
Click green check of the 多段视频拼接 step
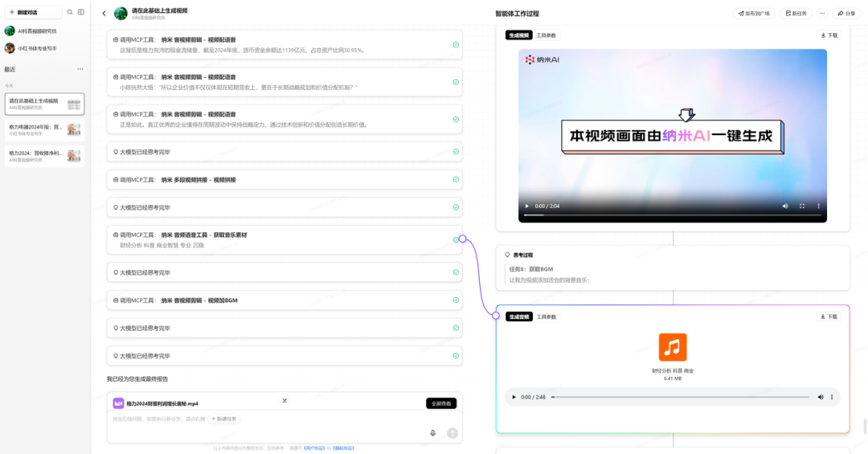click(456, 179)
